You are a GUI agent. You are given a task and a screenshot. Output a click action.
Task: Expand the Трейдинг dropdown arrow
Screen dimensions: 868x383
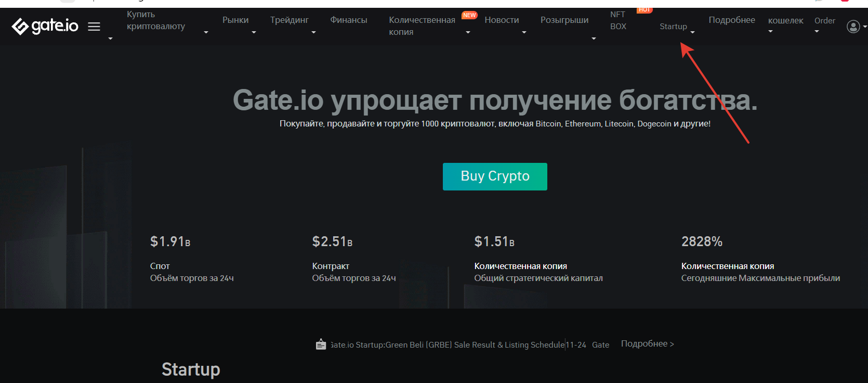(313, 32)
